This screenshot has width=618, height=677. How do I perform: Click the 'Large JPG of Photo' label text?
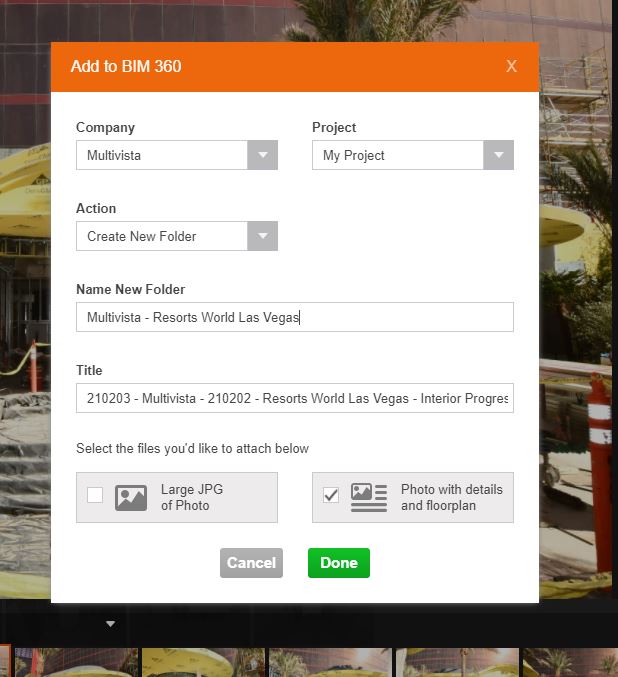click(x=192, y=497)
